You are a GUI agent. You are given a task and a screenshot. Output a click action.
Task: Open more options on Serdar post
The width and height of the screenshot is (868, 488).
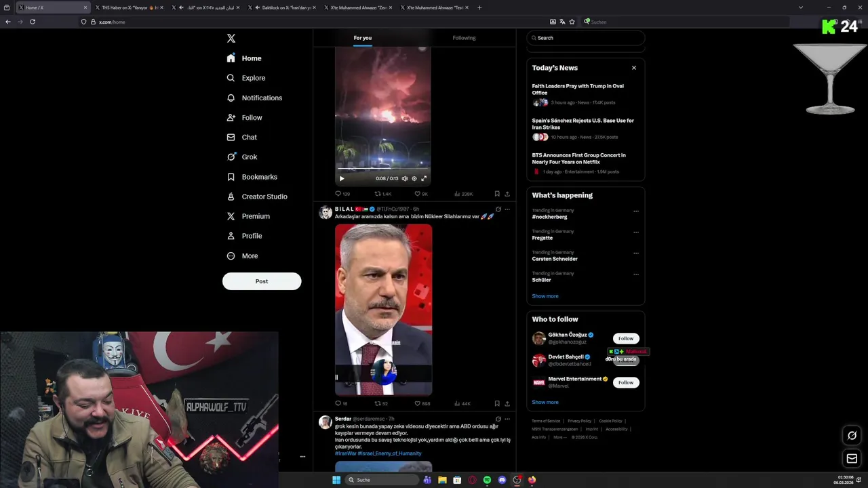[x=507, y=419]
